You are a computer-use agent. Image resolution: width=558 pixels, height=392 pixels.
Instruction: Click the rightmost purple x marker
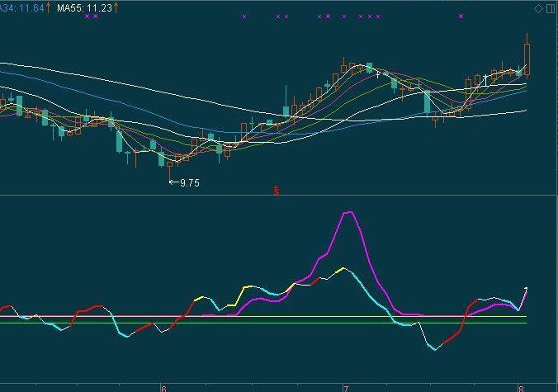461,16
